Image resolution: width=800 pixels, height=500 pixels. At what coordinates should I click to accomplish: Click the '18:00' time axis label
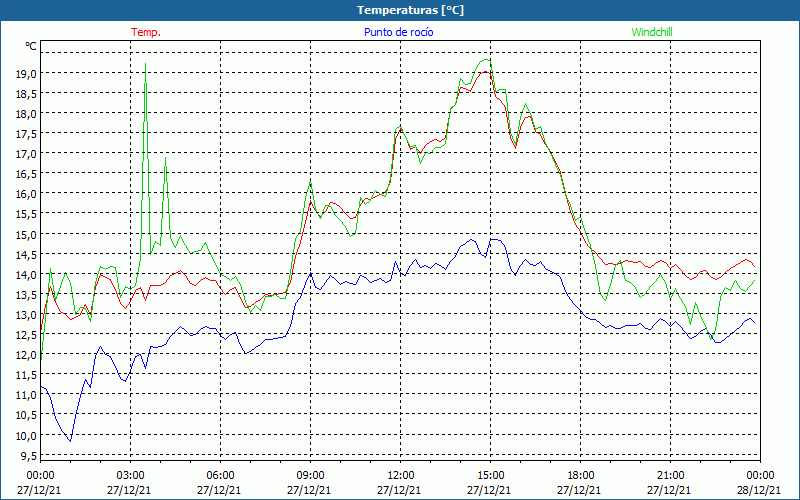580,476
